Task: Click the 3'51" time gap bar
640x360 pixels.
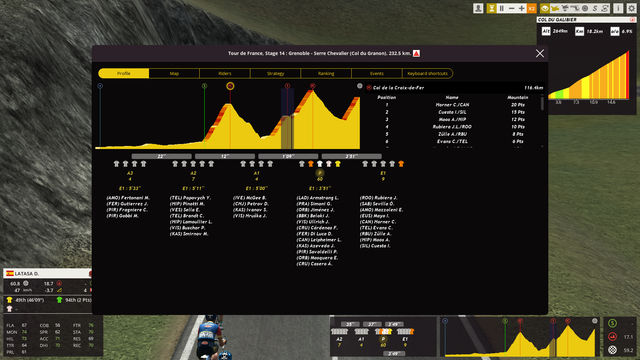Action: point(351,156)
